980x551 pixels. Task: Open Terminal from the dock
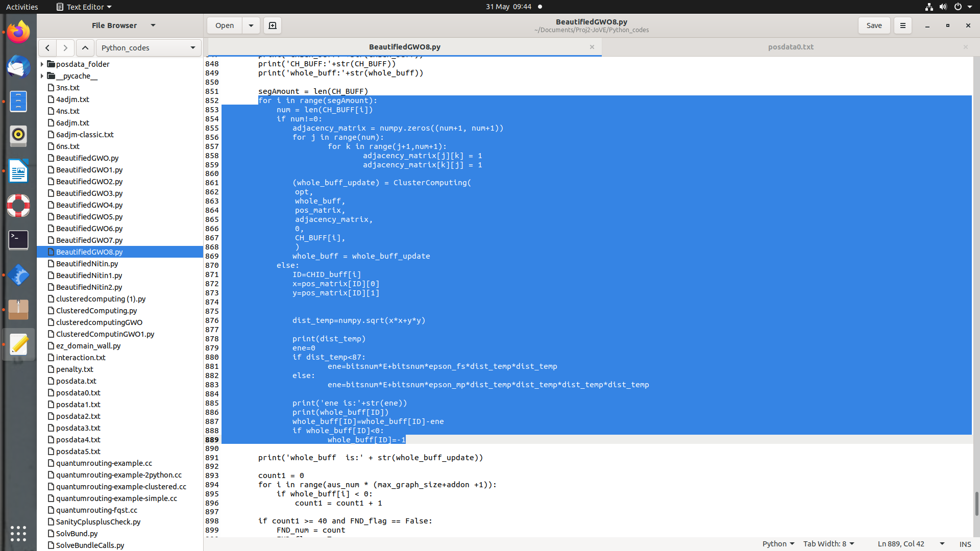click(18, 240)
